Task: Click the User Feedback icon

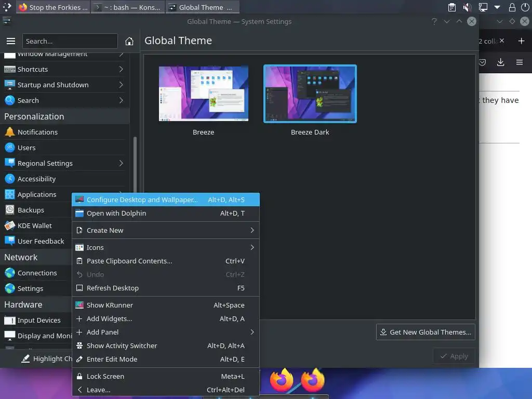Action: 9,241
